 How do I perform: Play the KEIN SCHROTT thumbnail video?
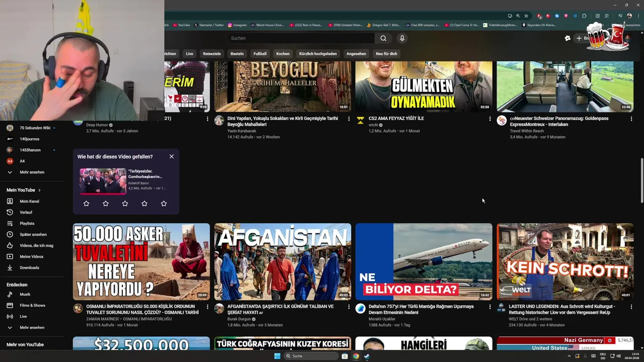click(x=565, y=261)
